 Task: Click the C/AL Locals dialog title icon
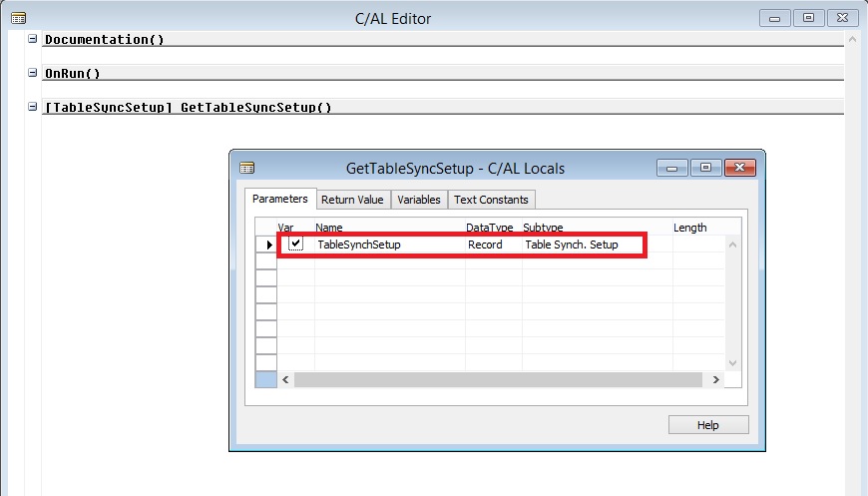pyautogui.click(x=246, y=168)
